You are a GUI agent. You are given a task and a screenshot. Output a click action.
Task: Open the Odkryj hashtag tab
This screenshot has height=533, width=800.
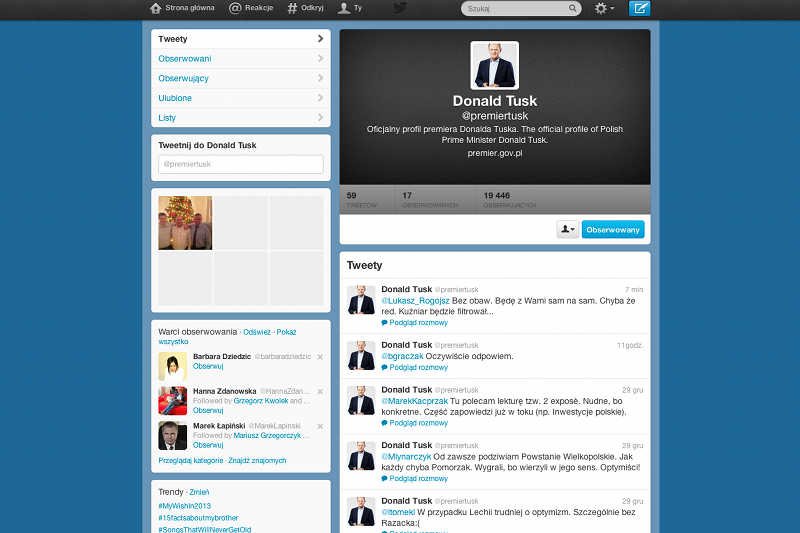pyautogui.click(x=306, y=8)
